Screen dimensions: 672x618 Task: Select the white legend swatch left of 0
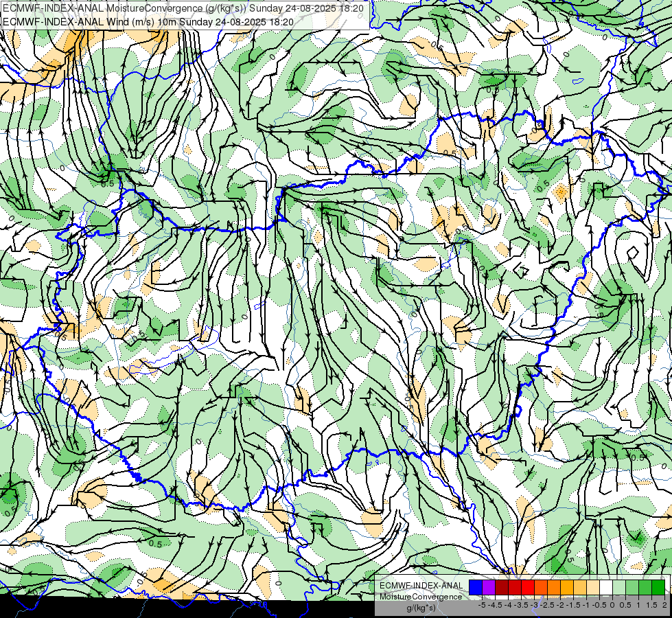point(605,588)
